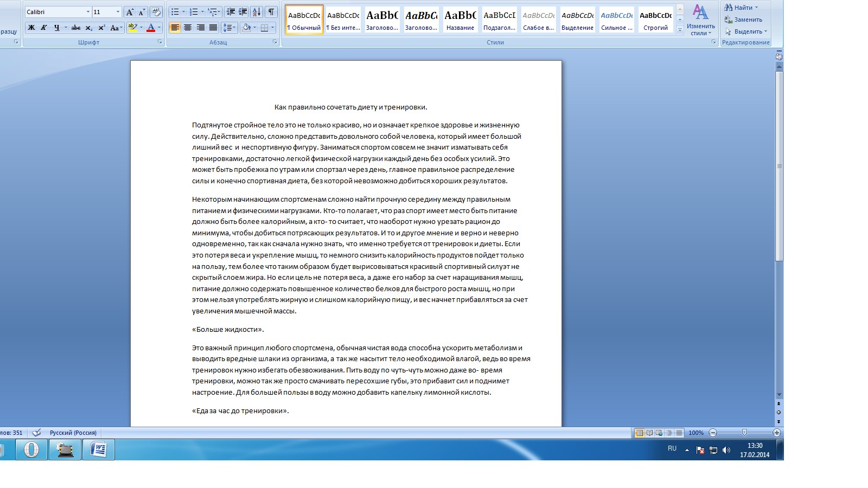Viewport: 868px width, 488px height.
Task: Align text to the right
Action: [200, 28]
